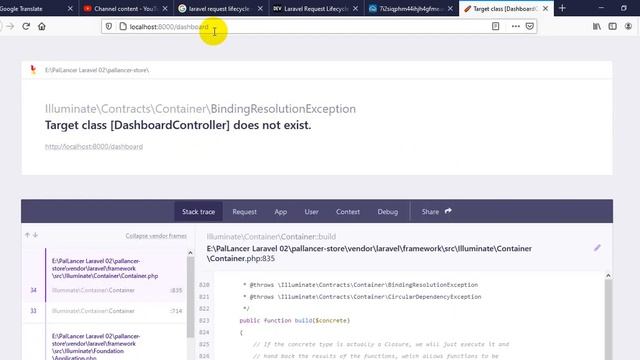Minimize the browser window
The image size is (640, 360).
tap(601, 8)
